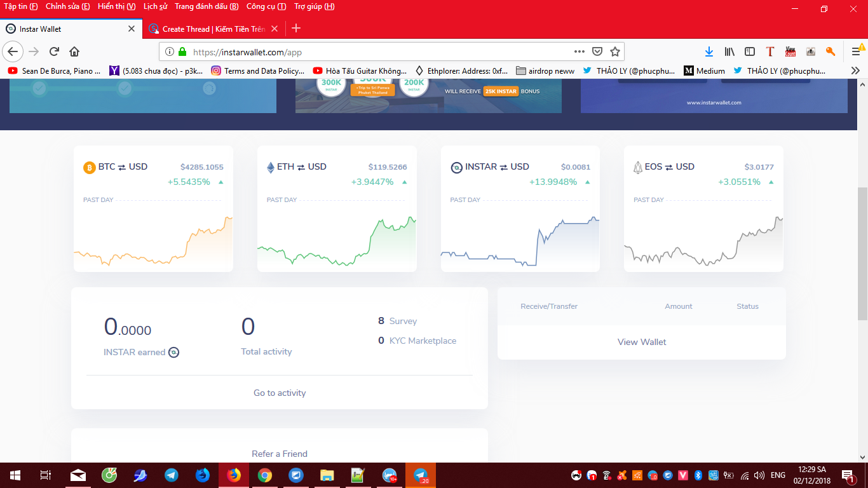Open the View Count extension
This screenshot has width=868, height=488.
tap(790, 51)
